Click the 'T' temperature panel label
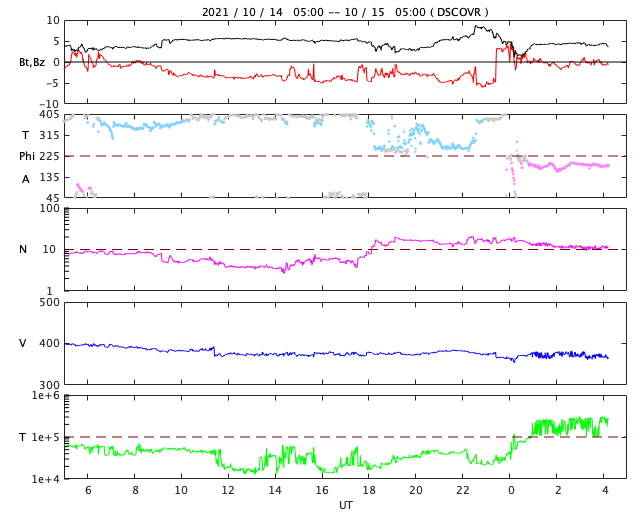Viewport: 640px width, 512px height. [23, 437]
